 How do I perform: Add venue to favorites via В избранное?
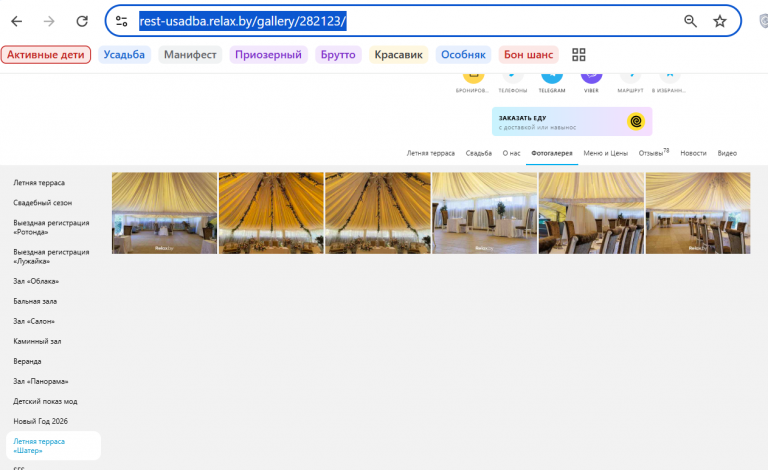[x=670, y=79]
